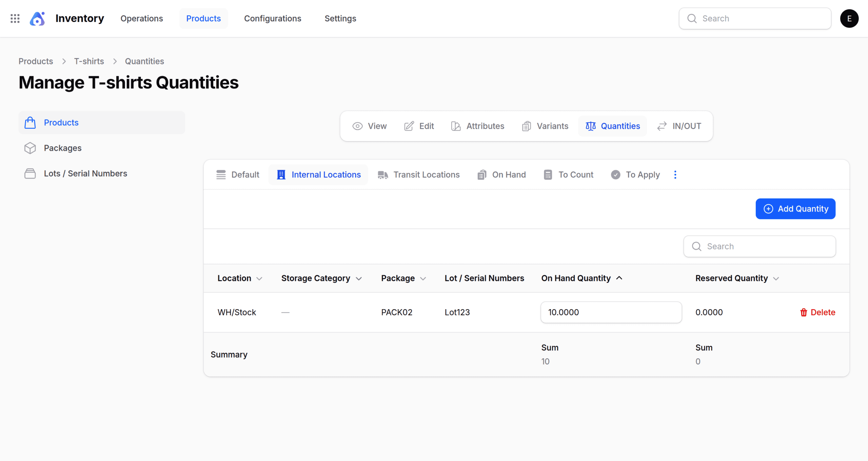
Task: Click the Inventory logo icon
Action: click(37, 18)
